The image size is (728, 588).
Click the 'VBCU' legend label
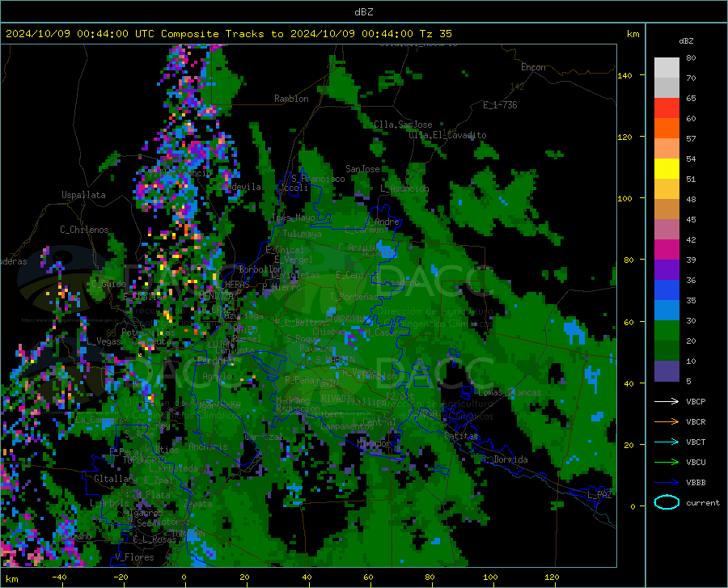(696, 463)
